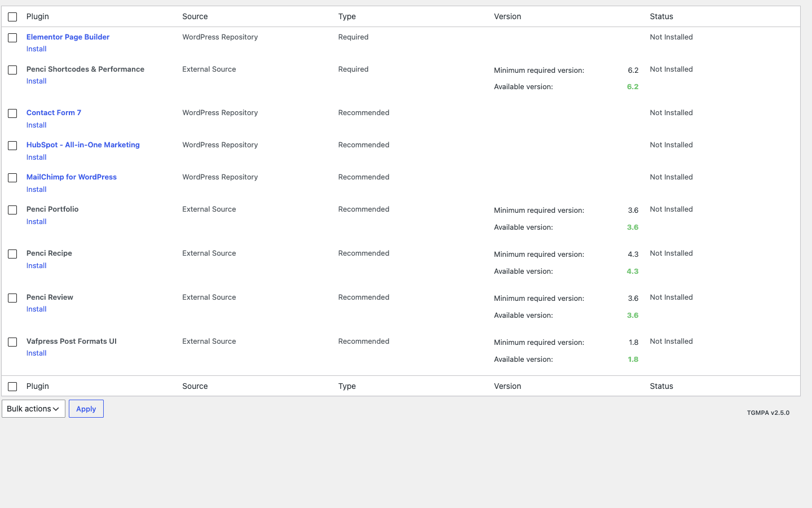
Task: Click the Plugin column header at top
Action: (x=38, y=16)
